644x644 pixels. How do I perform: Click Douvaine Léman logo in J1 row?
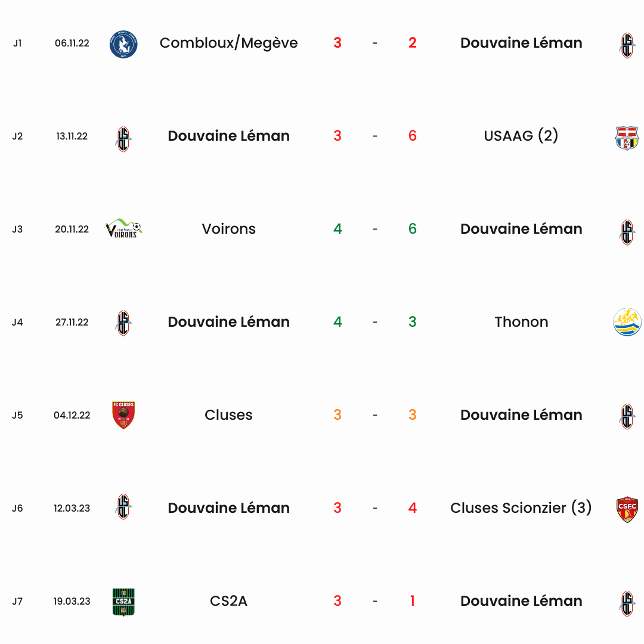(x=627, y=45)
